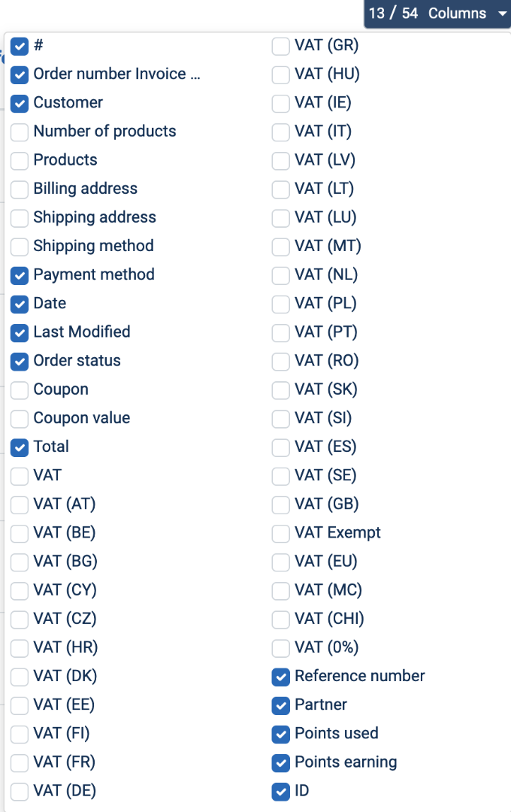511x812 pixels.
Task: Uncheck the Date column
Action: [20, 304]
